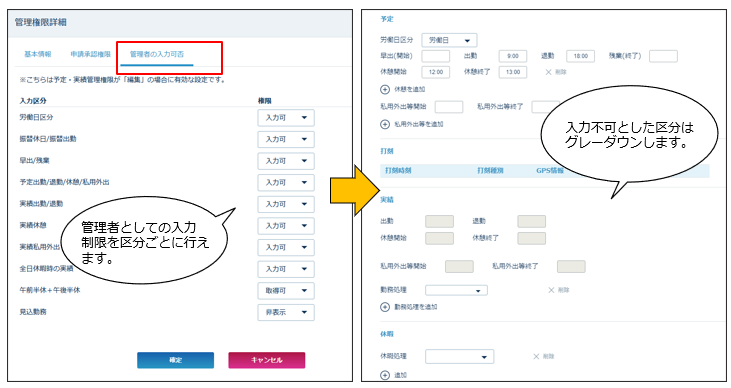Click the 勤務処理を追加 link
Viewport: 731px width, 388px height.
pos(416,307)
